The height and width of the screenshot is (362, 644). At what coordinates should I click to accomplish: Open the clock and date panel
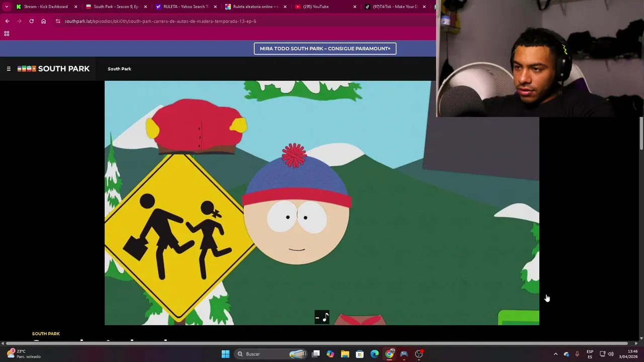tap(628, 354)
